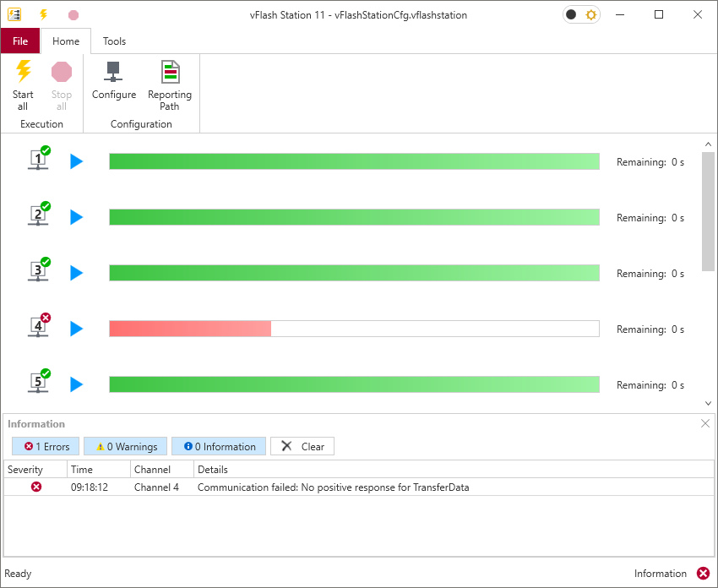Sort by the Details column header
The width and height of the screenshot is (718, 588).
[x=454, y=470]
